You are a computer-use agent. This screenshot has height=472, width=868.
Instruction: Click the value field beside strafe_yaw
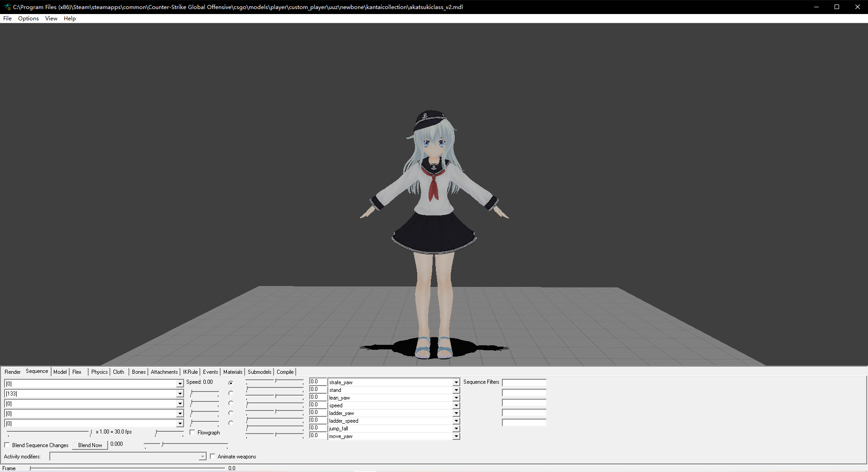coord(318,382)
